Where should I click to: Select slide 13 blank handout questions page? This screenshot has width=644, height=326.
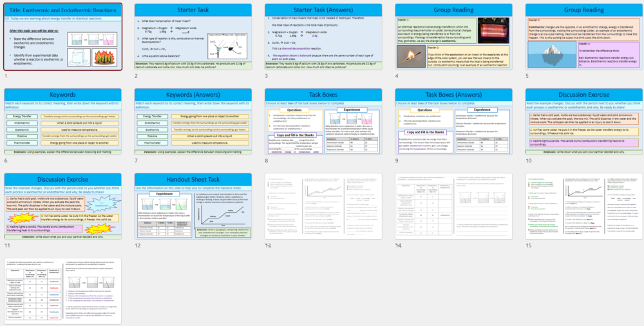pyautogui.click(x=323, y=206)
